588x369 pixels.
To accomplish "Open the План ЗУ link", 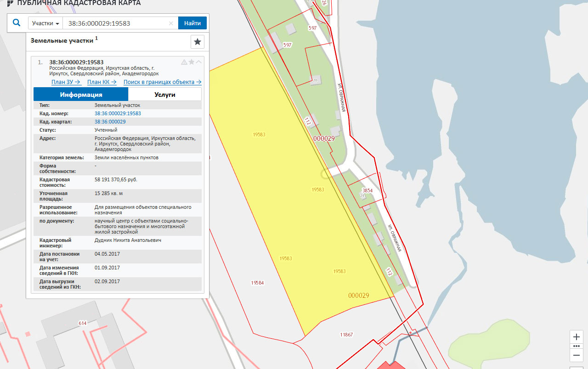I will pos(66,82).
